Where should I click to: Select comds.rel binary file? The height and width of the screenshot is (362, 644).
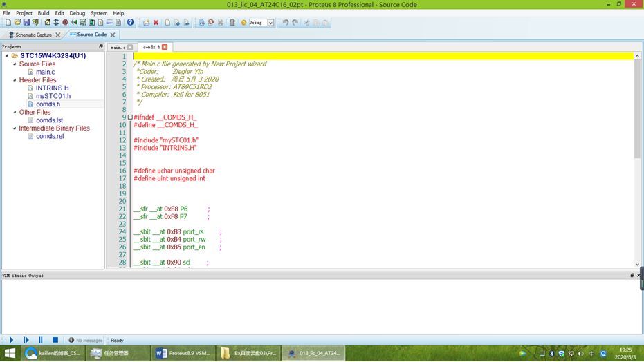click(x=50, y=136)
